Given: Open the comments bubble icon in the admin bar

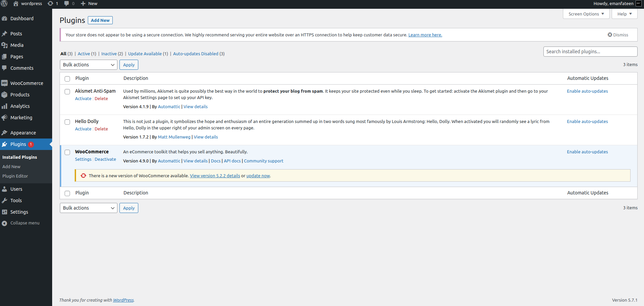Looking at the screenshot, I should point(67,4).
